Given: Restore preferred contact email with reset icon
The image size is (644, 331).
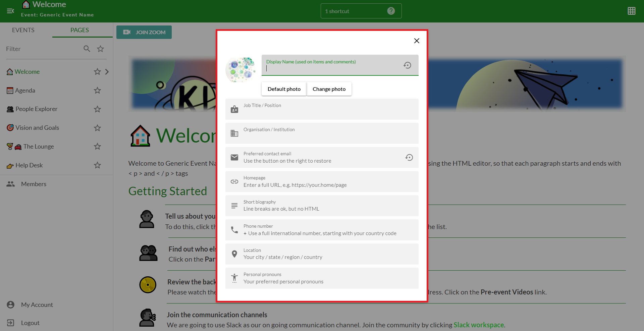Looking at the screenshot, I should (409, 158).
